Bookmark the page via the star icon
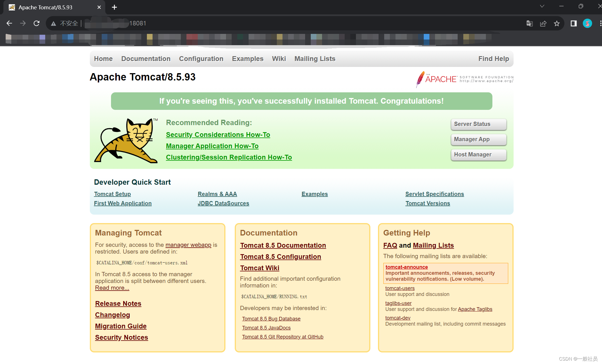 pyautogui.click(x=557, y=23)
